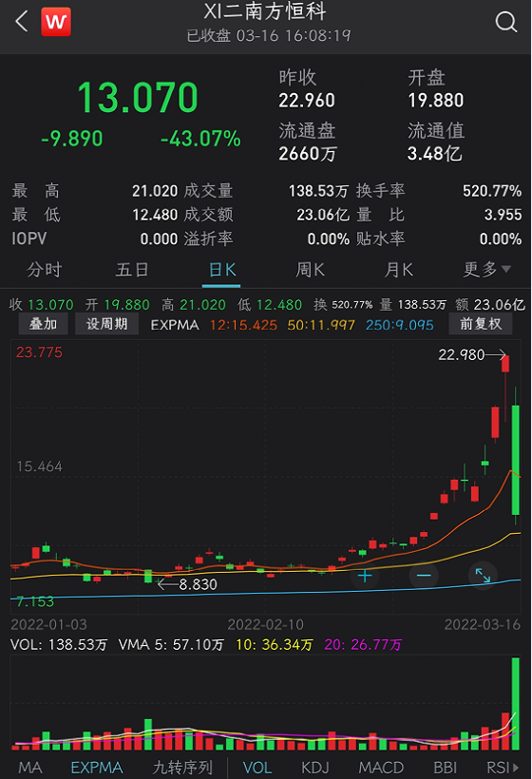Screen dimensions: 532x779
Task: Select the MA indicator
Action: click(29, 768)
